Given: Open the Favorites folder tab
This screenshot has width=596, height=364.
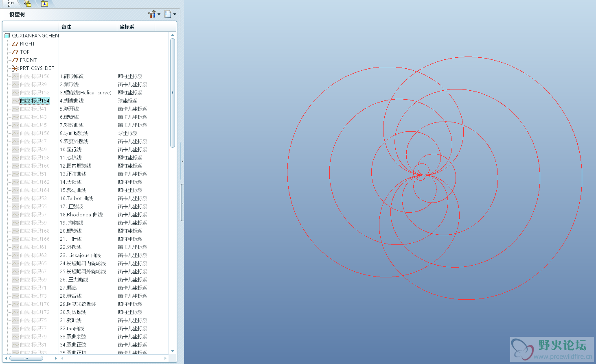Looking at the screenshot, I should pos(45,4).
